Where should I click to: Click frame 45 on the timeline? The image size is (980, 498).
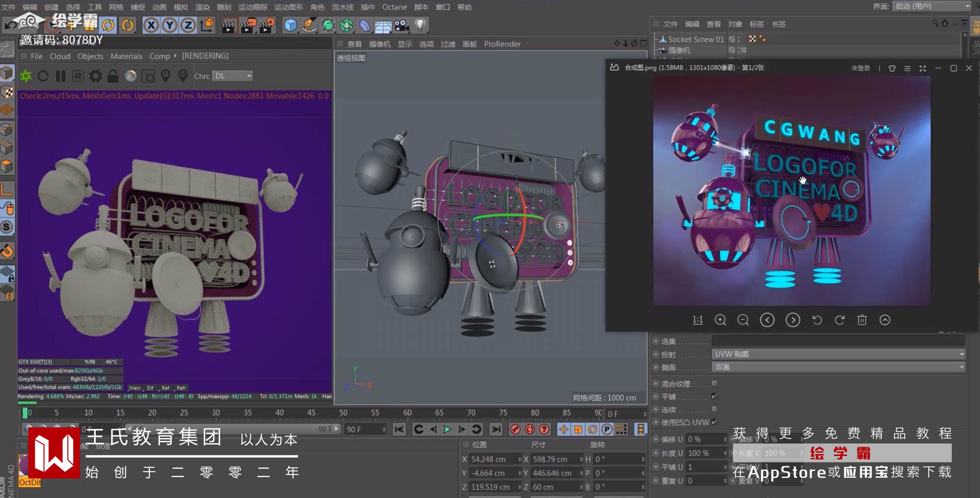[x=311, y=413]
